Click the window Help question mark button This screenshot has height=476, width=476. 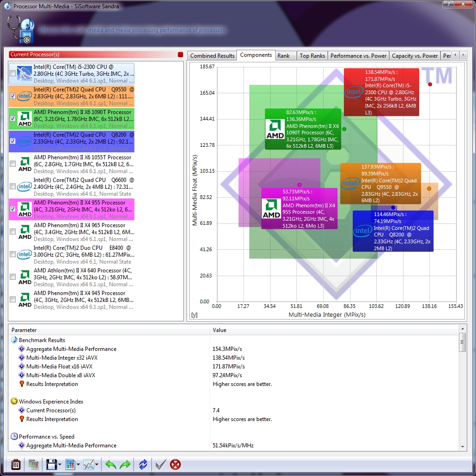448,4
